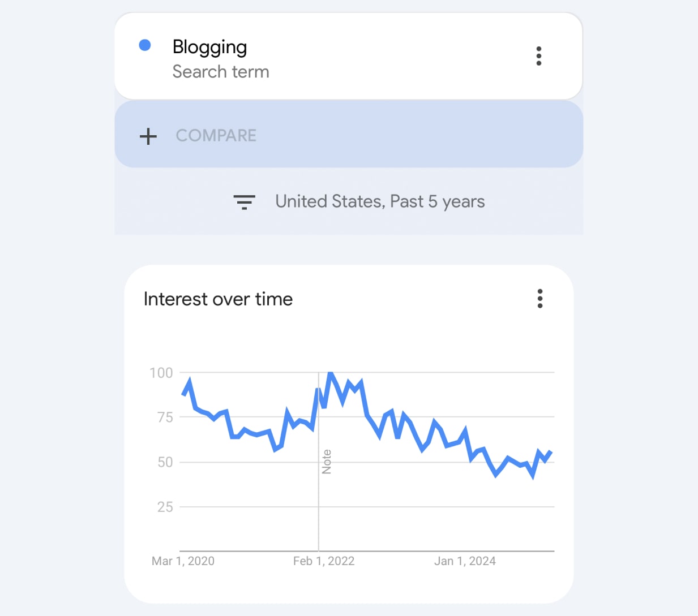The width and height of the screenshot is (698, 616).
Task: Toggle the Blogging search term selection
Action: click(x=210, y=48)
